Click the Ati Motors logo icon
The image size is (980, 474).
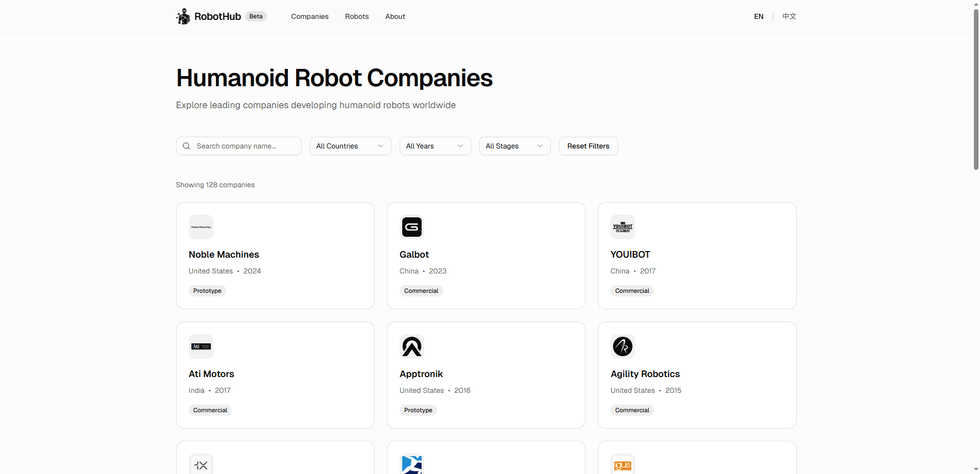[x=201, y=346]
